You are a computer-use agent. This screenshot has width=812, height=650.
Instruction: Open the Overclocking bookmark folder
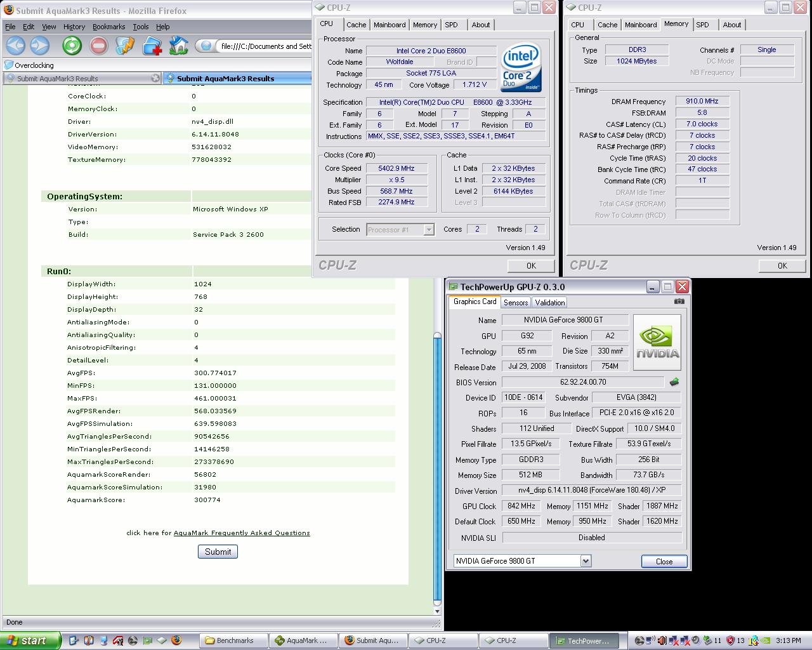(x=29, y=65)
